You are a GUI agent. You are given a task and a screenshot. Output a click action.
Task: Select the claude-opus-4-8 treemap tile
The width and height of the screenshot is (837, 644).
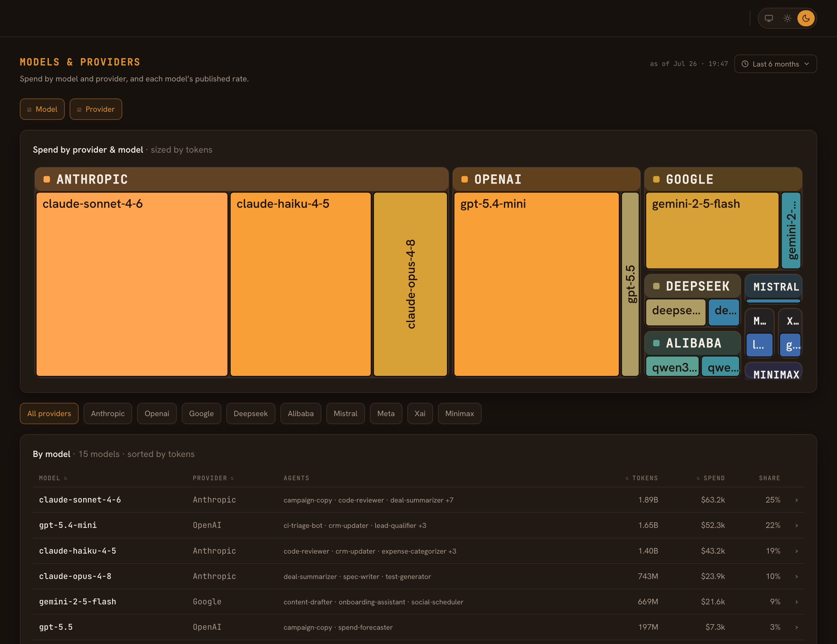[x=410, y=284]
